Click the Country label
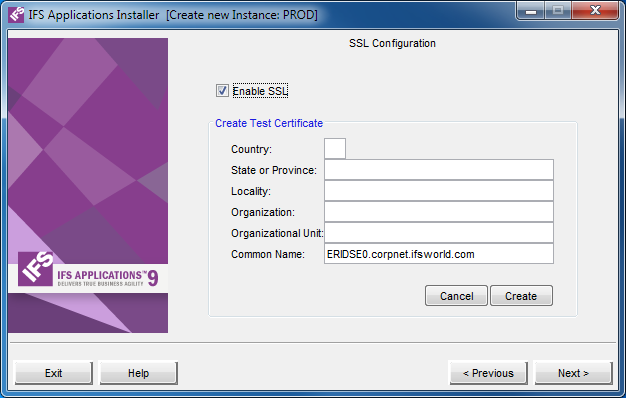This screenshot has width=626, height=398. click(251, 149)
